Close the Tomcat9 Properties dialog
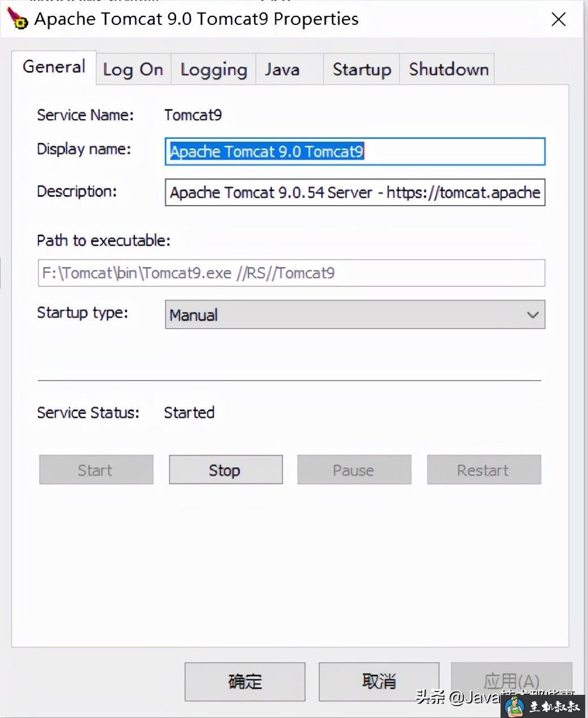 (x=558, y=19)
